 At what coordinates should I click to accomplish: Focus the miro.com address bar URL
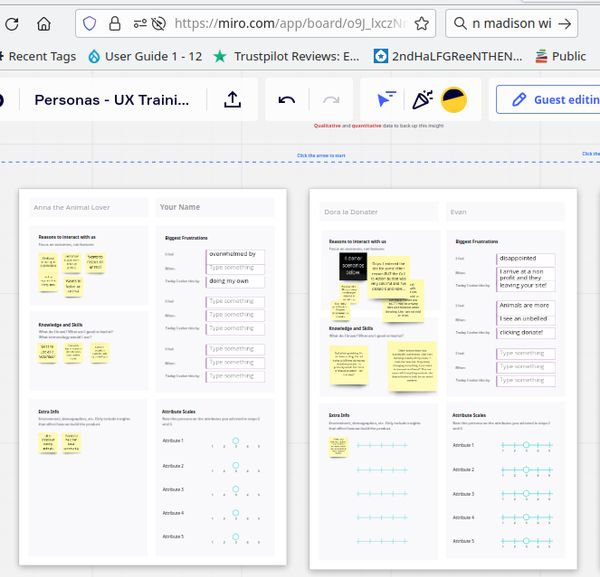point(290,24)
